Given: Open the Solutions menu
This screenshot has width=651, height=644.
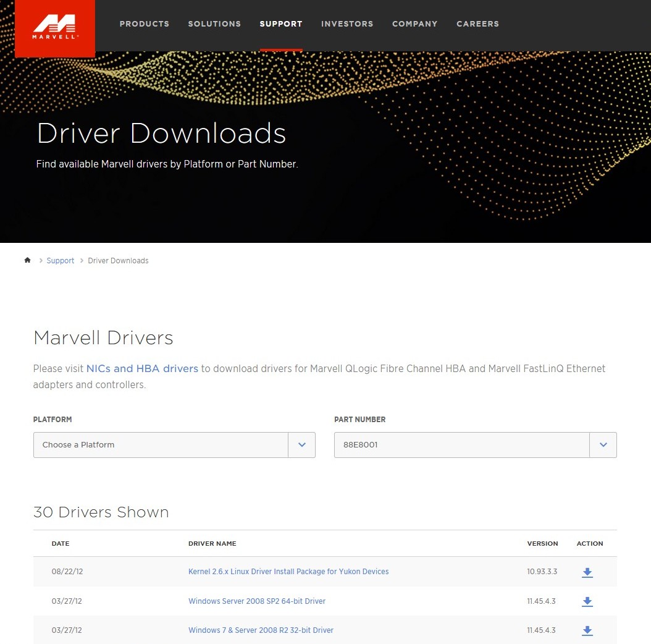Looking at the screenshot, I should 214,23.
